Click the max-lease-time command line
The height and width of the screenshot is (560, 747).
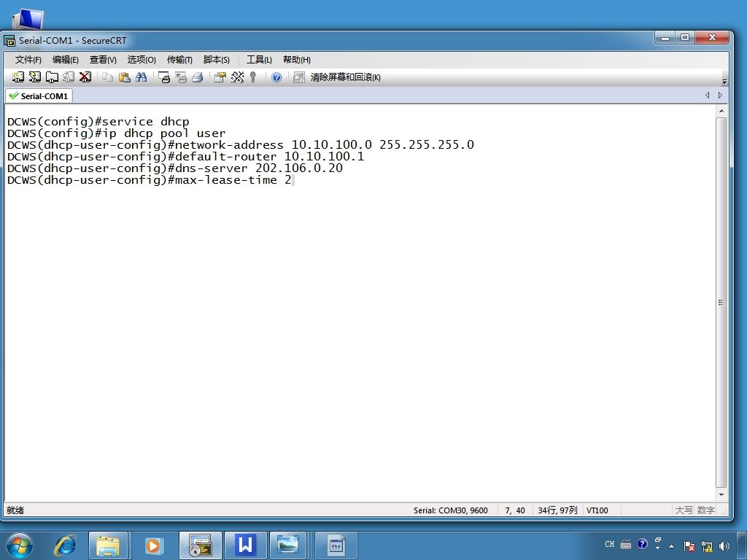coord(149,180)
